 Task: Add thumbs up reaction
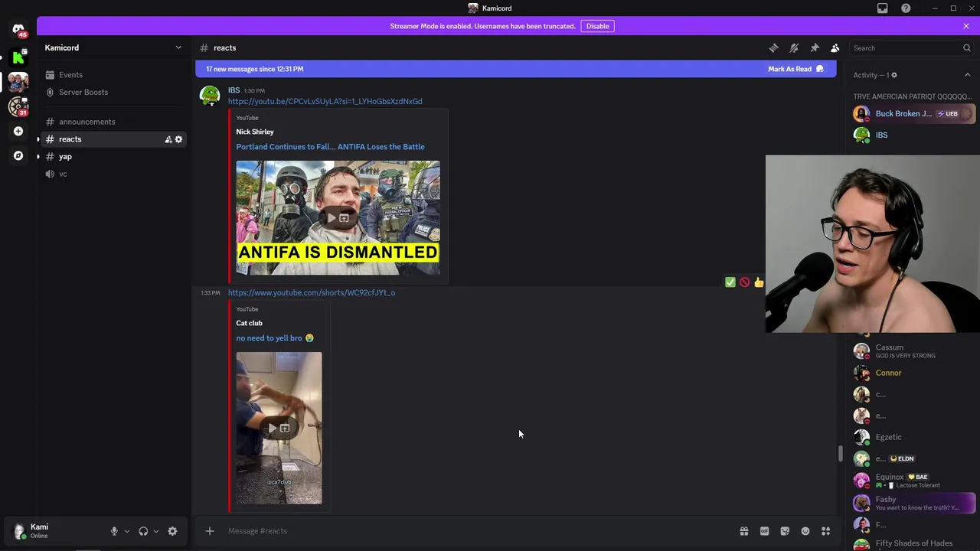point(759,282)
